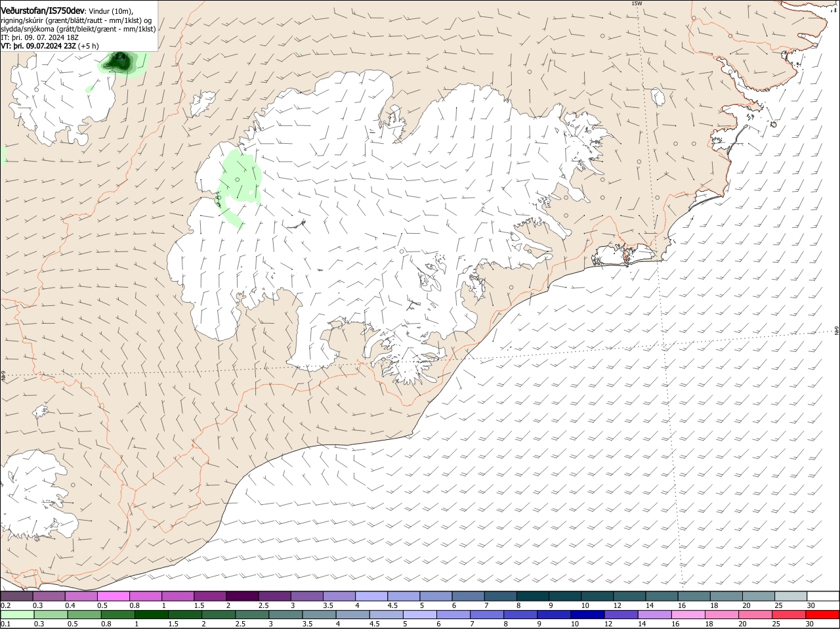Click the 15W longitude label

[636, 4]
